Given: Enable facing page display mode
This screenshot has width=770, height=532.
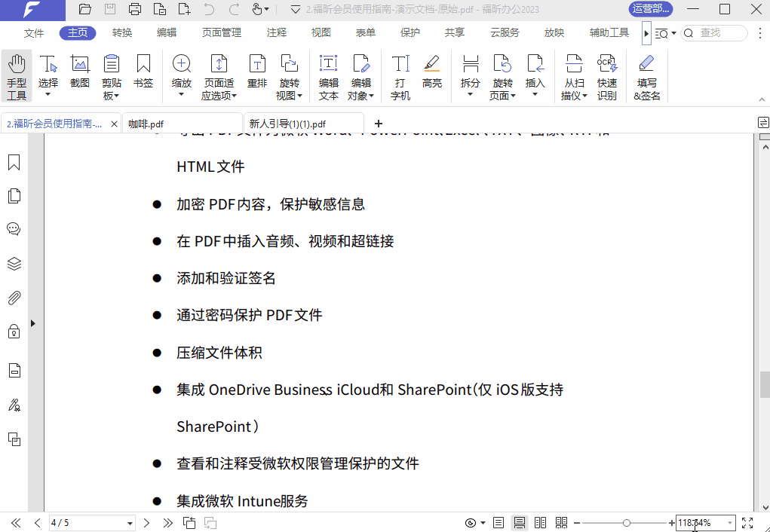Looking at the screenshot, I should (540, 521).
